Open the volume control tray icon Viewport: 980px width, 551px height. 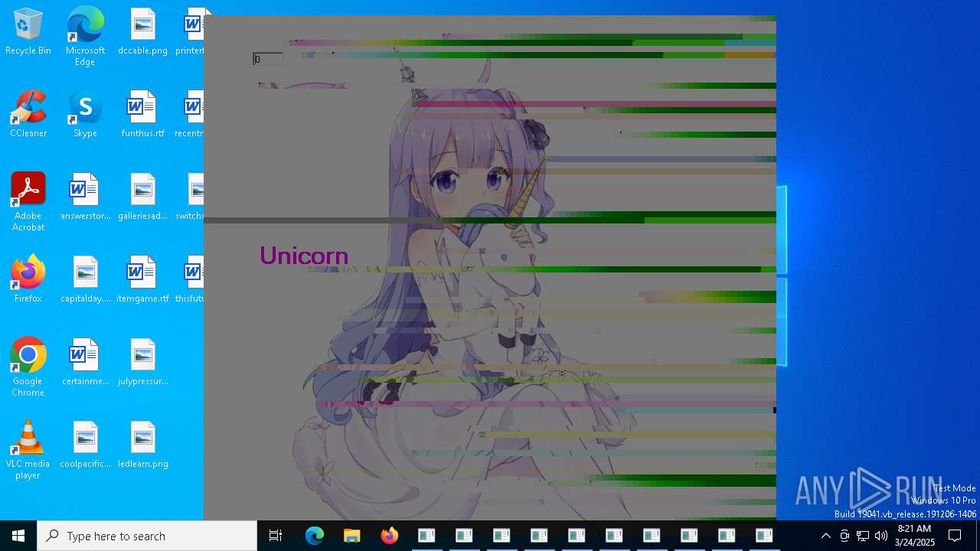pyautogui.click(x=881, y=536)
